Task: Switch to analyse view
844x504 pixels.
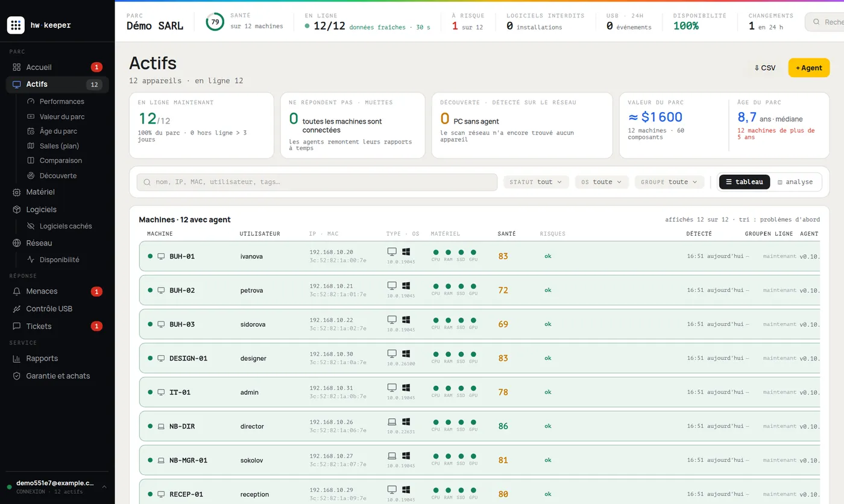Action: point(795,182)
